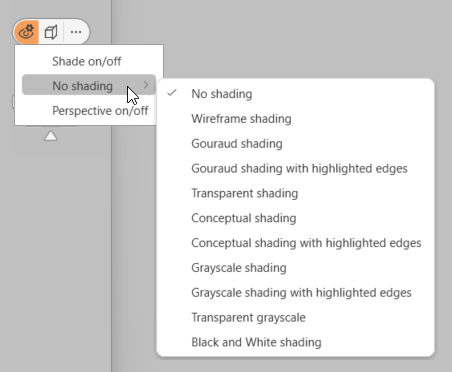
Task: Toggle Shade on/off
Action: [x=87, y=61]
